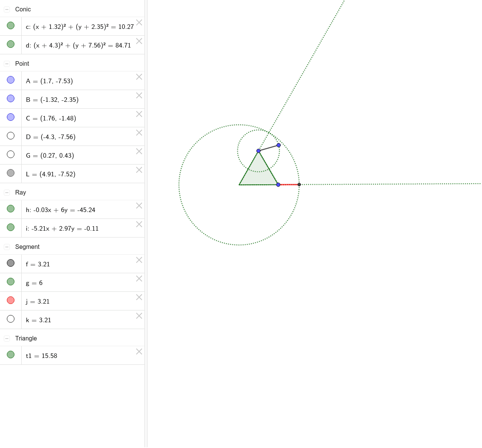This screenshot has width=482, height=448.
Task: Select L = (4.91, -7.52) entry
Action: [x=51, y=174]
